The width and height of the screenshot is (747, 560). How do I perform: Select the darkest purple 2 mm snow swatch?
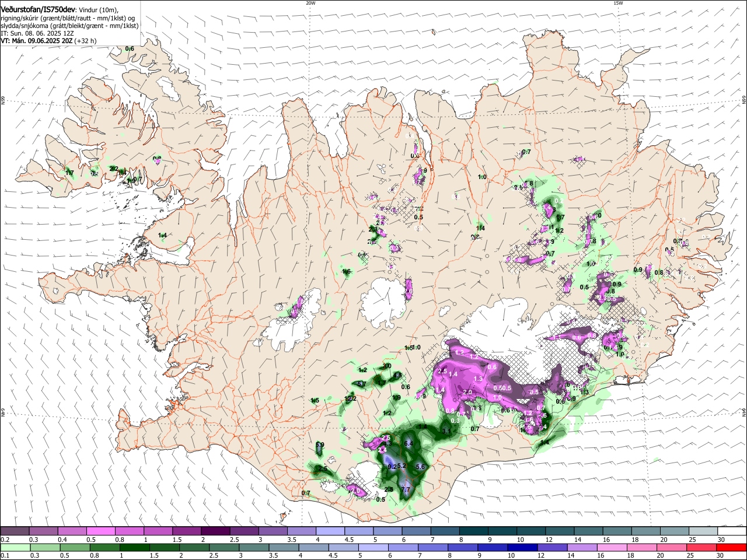[x=215, y=531]
